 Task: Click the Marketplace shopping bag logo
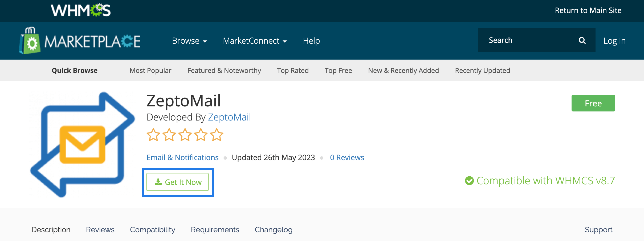pyautogui.click(x=30, y=41)
